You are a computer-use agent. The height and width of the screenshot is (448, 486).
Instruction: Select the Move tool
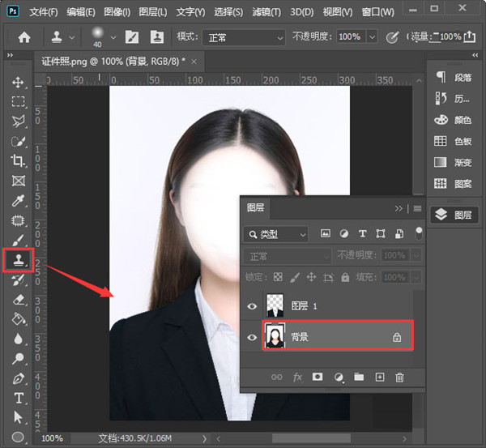click(x=18, y=83)
